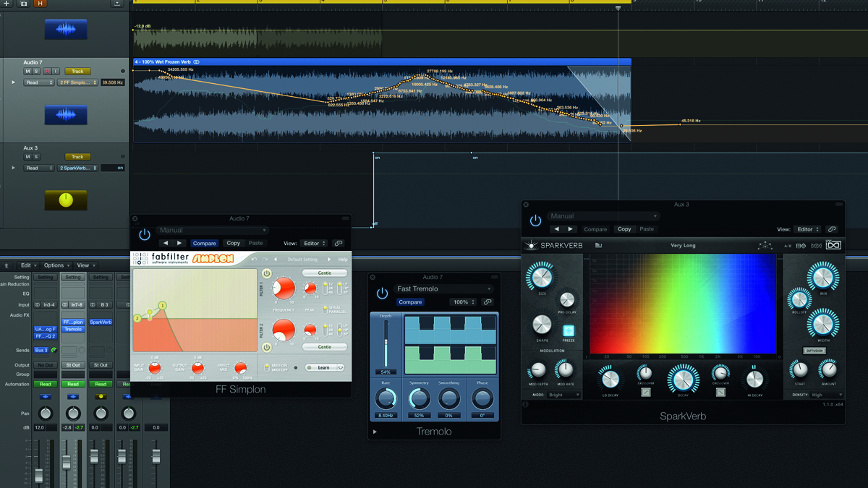This screenshot has width=868, height=488.
Task: Click the Learn button in Simplon
Action: click(x=323, y=367)
